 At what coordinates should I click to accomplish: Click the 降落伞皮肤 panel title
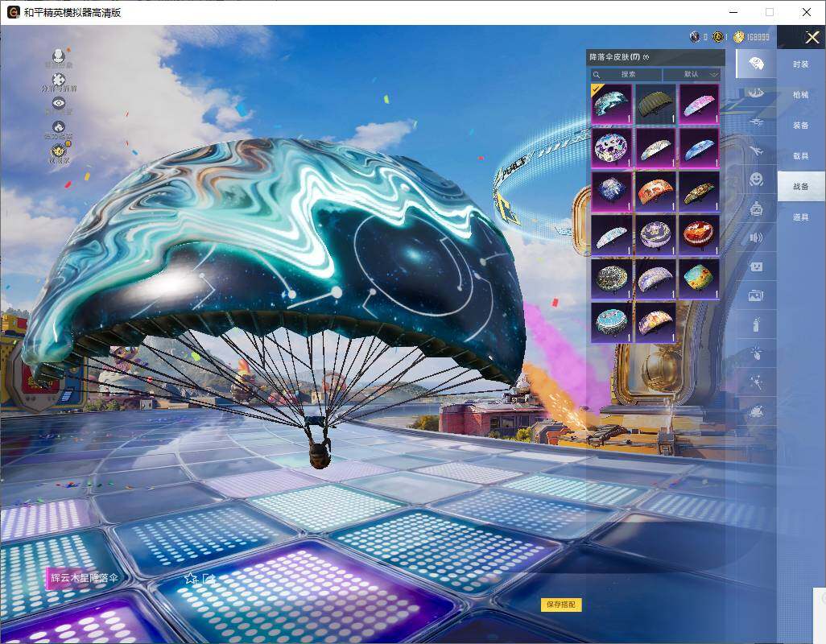point(614,57)
